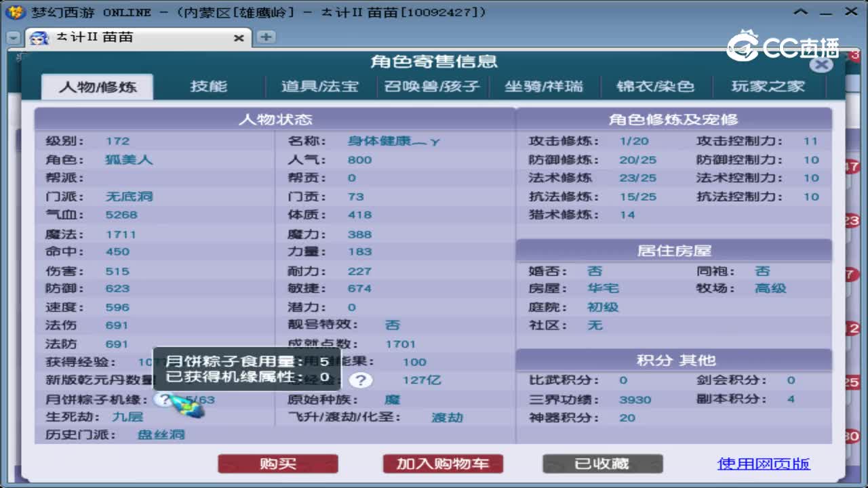Switch to the 技能 tab
868x488 pixels.
[208, 86]
